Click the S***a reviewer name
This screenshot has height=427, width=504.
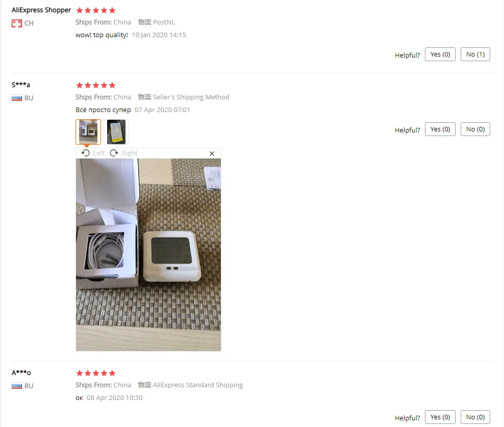tap(21, 85)
